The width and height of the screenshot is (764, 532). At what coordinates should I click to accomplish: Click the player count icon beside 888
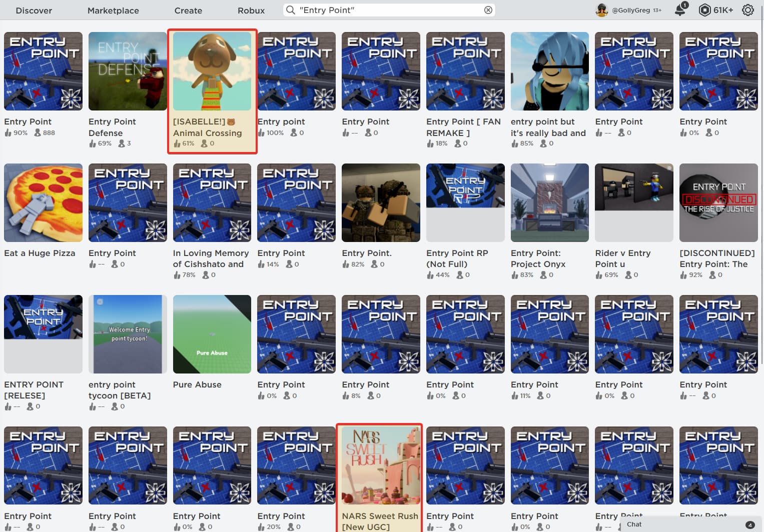click(x=38, y=132)
